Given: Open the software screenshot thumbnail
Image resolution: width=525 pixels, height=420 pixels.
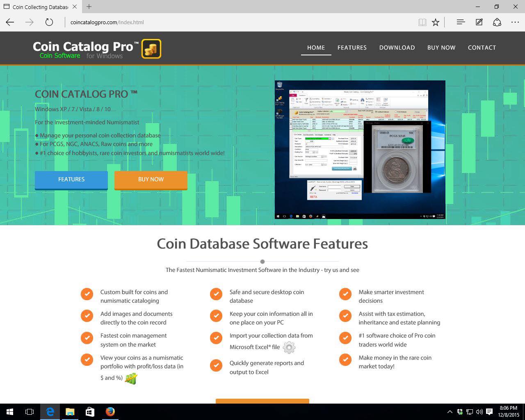Looking at the screenshot, I should pyautogui.click(x=360, y=150).
